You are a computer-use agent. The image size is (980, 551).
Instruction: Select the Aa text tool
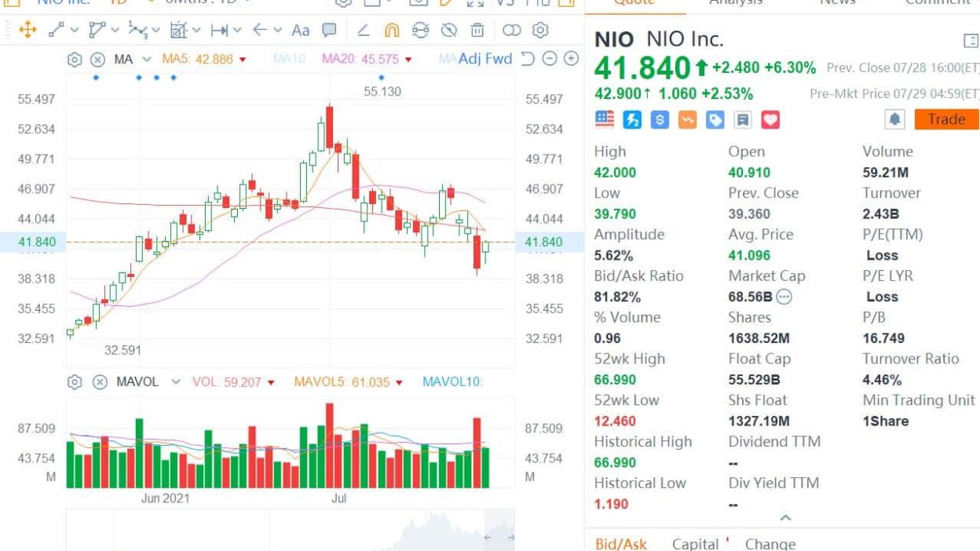[301, 31]
